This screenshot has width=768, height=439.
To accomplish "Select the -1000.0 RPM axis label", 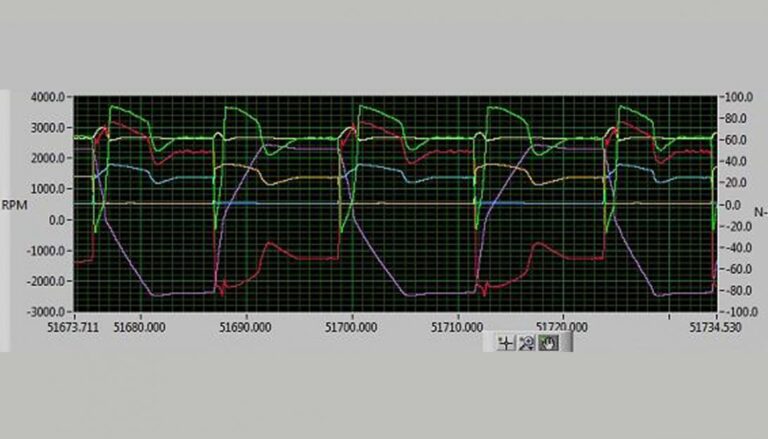I will [x=46, y=250].
